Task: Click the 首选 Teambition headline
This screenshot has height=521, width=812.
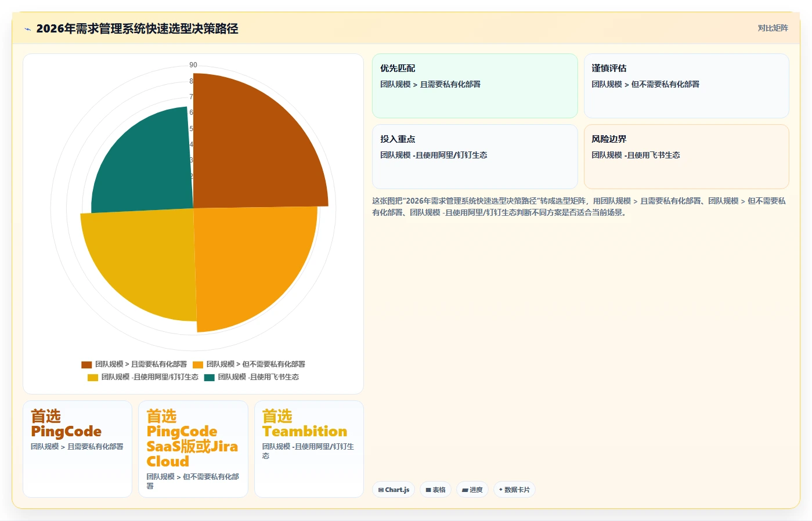Action: point(305,424)
